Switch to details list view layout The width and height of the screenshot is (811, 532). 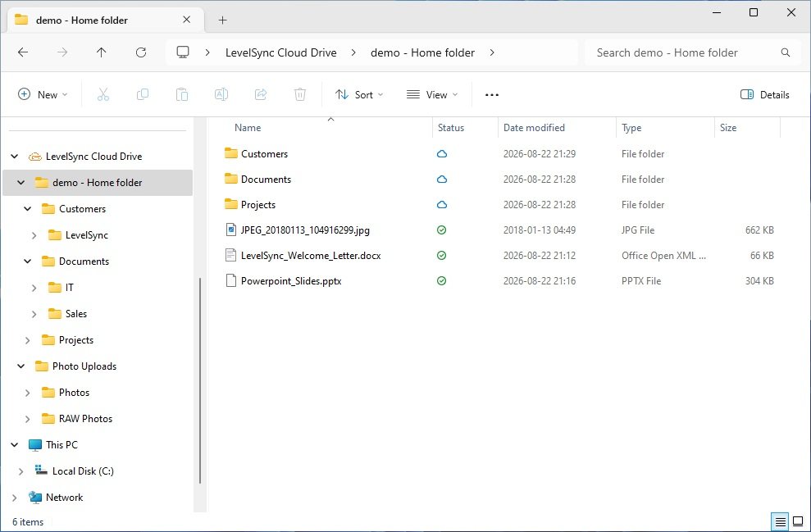pos(780,521)
